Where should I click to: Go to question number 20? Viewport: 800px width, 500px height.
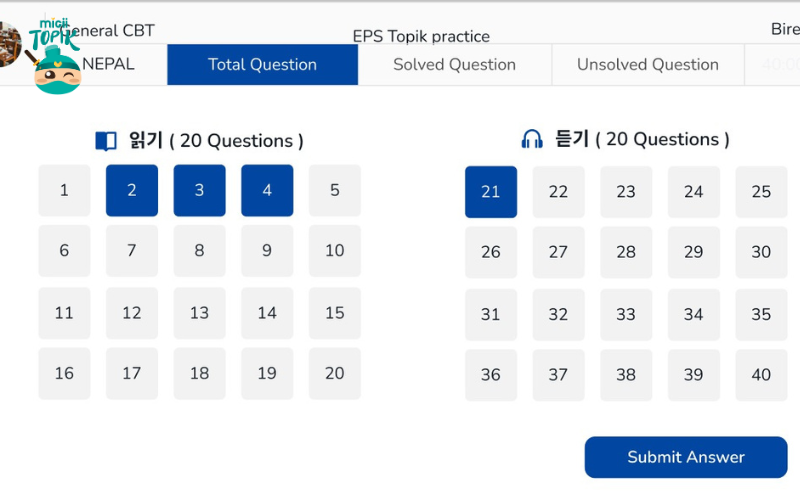tap(334, 374)
